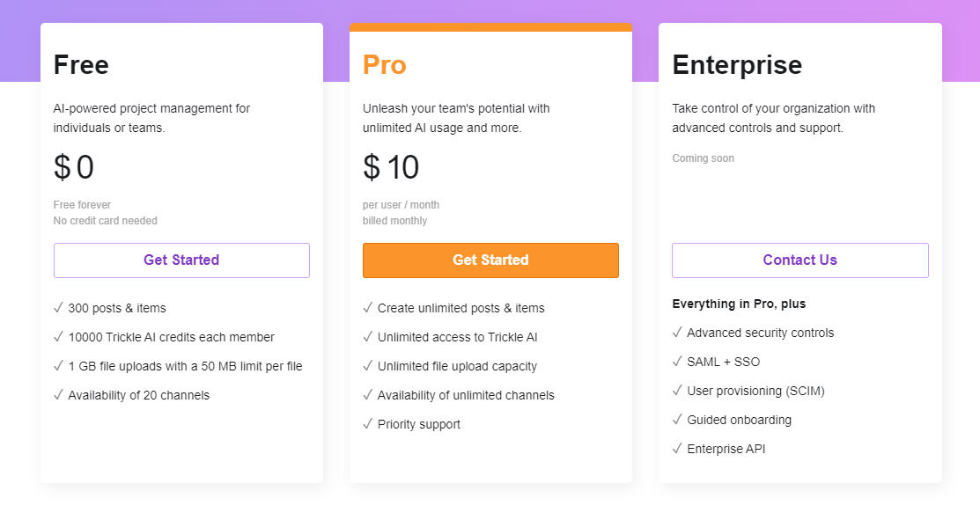Screen dimensions: 980x513
Task: Click checkmark next to 10000 Trickle AI credits
Action: point(58,337)
